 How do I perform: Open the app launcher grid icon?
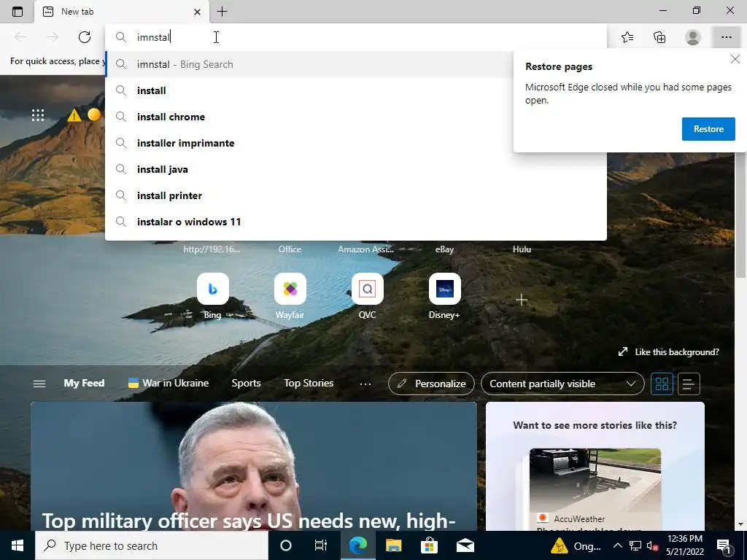(38, 114)
